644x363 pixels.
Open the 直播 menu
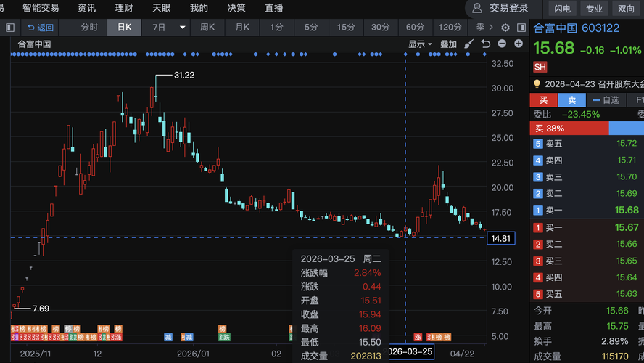pyautogui.click(x=273, y=8)
